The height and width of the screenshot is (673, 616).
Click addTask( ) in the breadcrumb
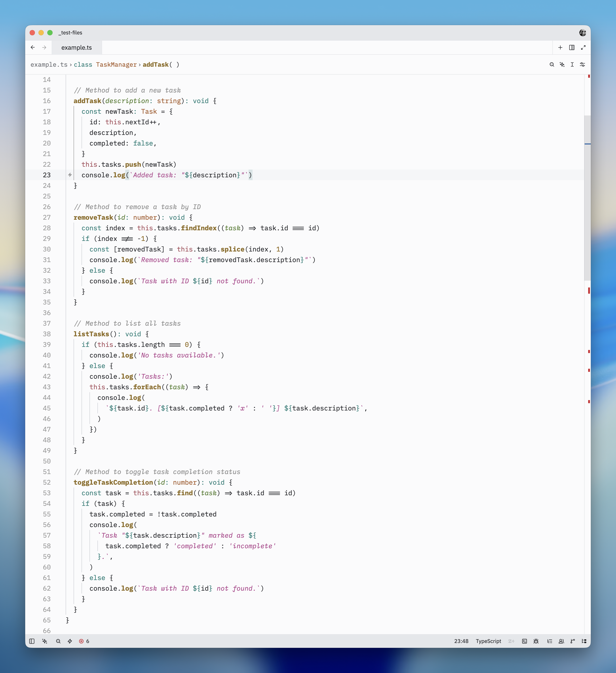tap(161, 64)
